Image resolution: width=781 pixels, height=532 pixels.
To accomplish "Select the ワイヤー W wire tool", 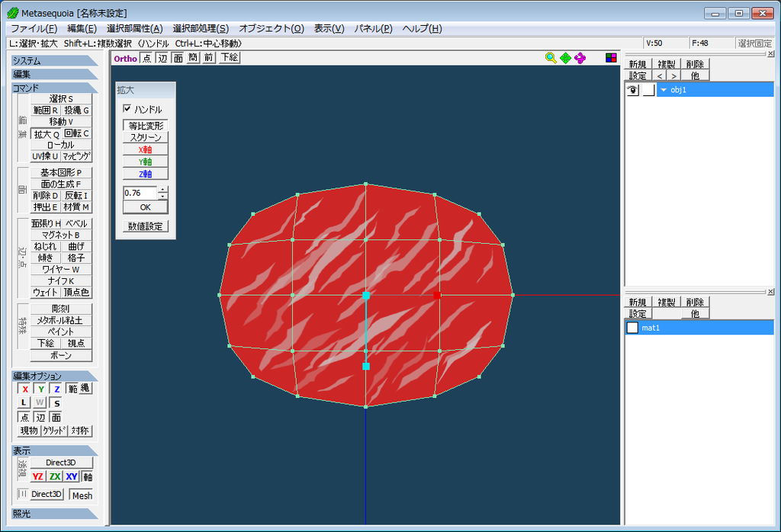I will point(61,269).
